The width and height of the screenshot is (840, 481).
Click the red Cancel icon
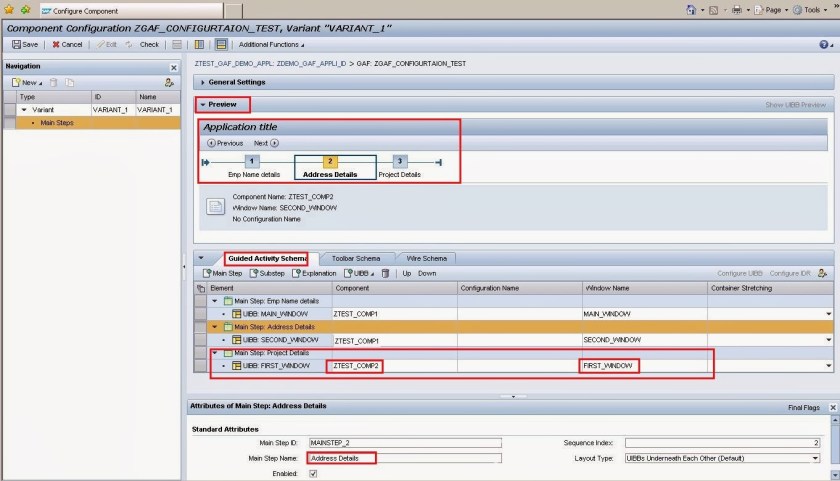pos(55,44)
